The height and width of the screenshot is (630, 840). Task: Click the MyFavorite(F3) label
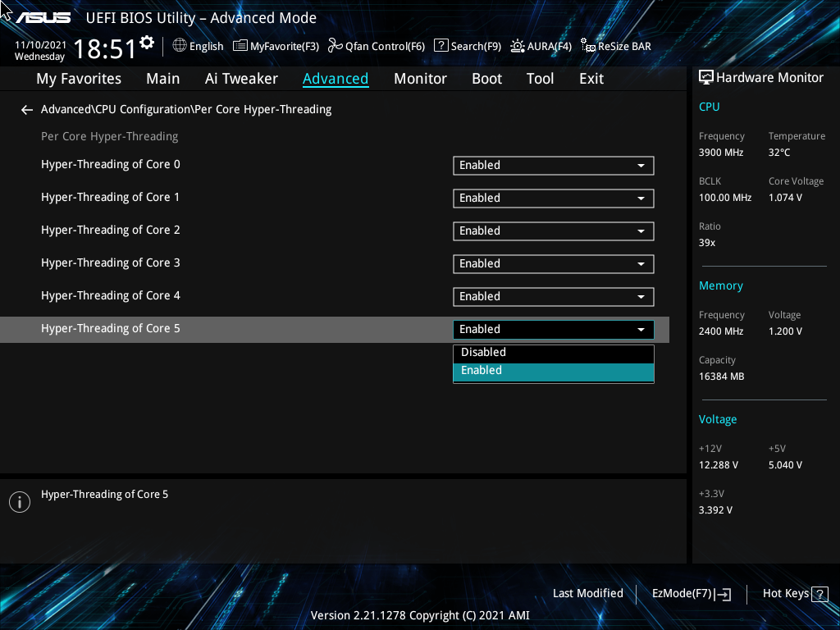pos(285,47)
